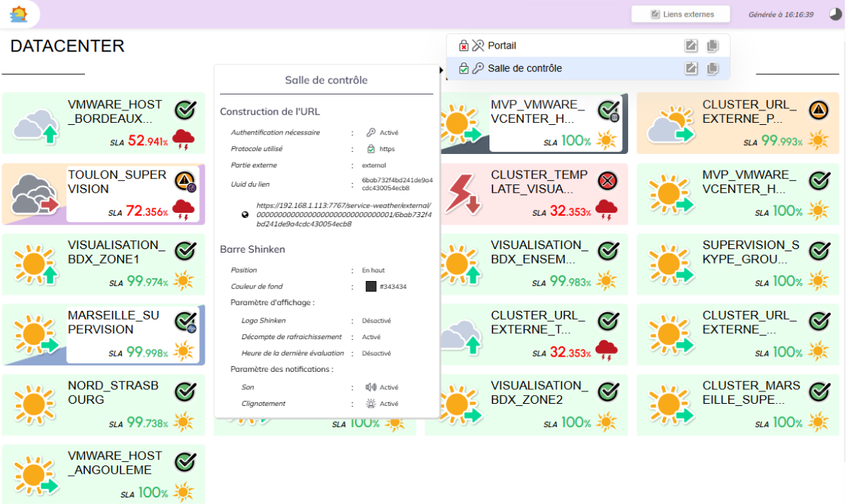Click the storm cloud icon beside SLA 52.941%
This screenshot has width=846, height=504.
pyautogui.click(x=183, y=139)
